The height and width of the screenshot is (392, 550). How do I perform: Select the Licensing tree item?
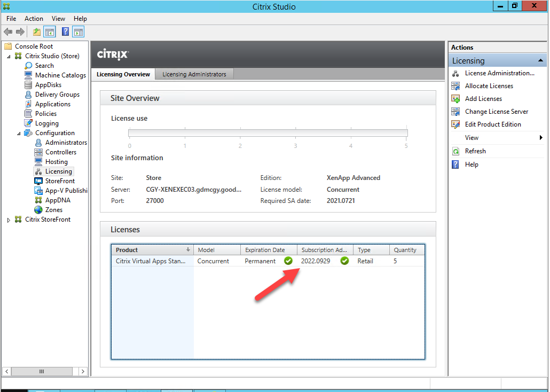54,171
